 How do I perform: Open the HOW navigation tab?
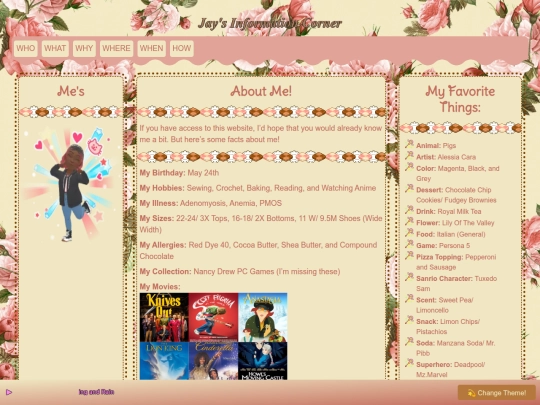[x=182, y=48]
